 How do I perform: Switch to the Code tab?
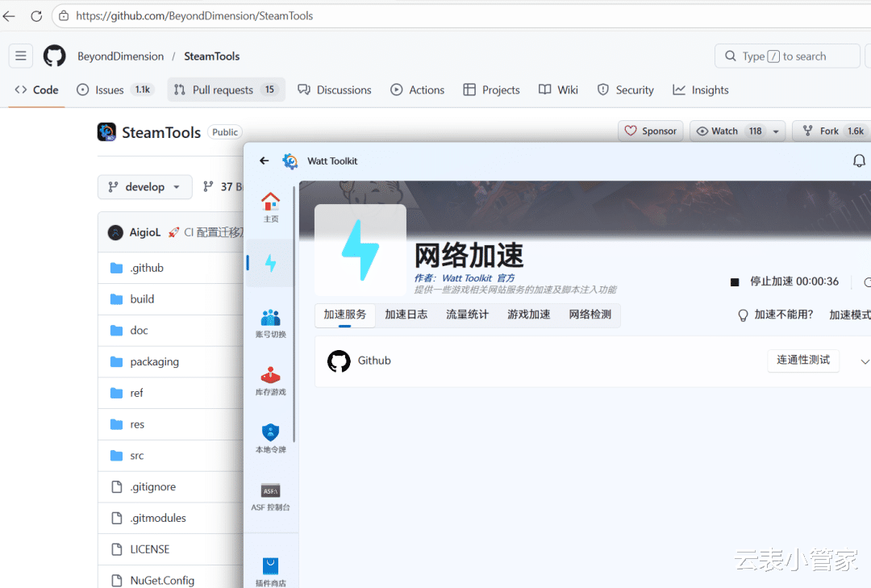coord(36,90)
